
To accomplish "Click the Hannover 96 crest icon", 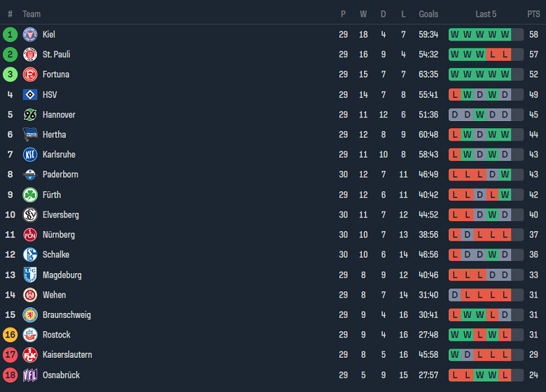I will [x=29, y=115].
